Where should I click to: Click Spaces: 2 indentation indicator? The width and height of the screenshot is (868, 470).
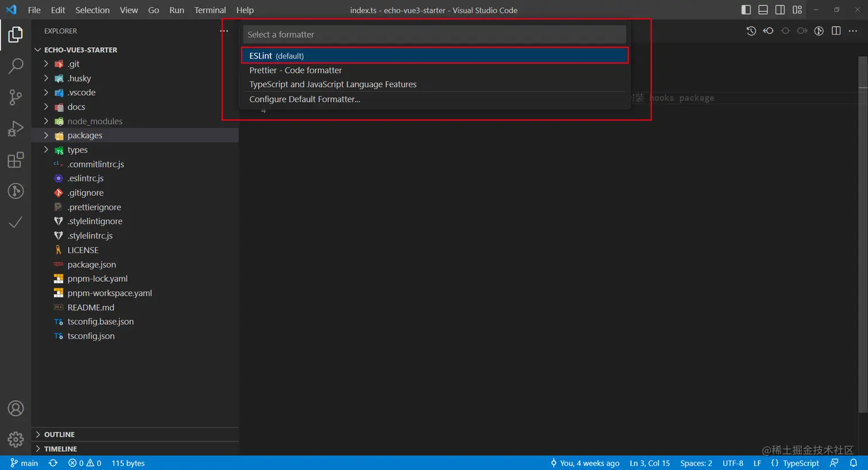pyautogui.click(x=696, y=463)
